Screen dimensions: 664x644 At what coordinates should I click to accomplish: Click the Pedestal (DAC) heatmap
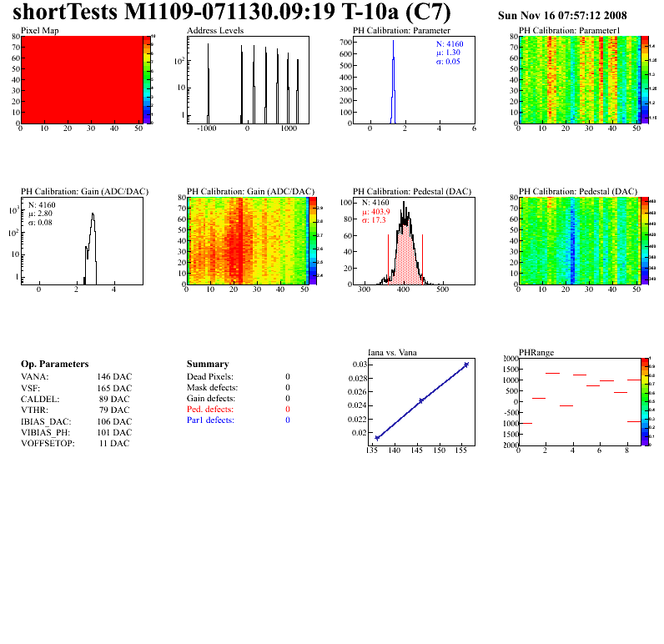pyautogui.click(x=580, y=241)
